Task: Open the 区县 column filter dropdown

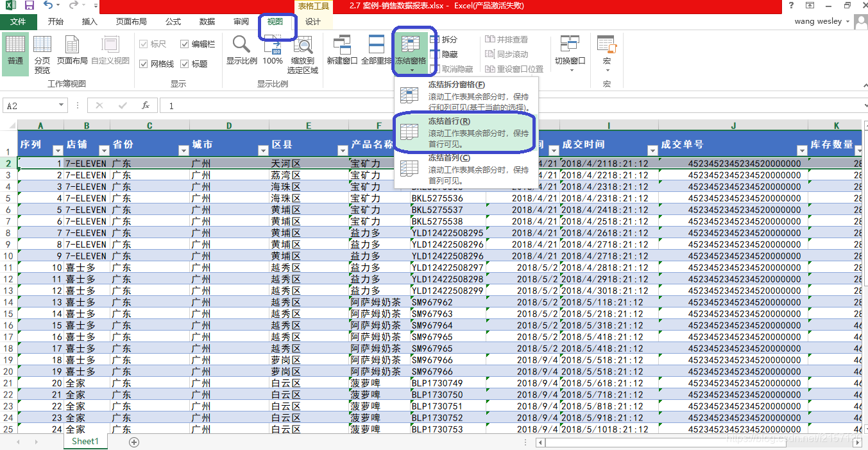Action: [x=343, y=150]
